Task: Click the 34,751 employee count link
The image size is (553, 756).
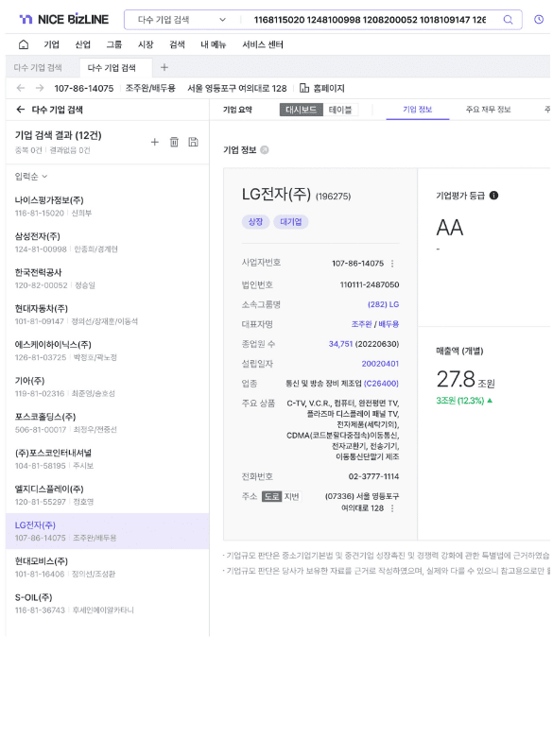Action: pyautogui.click(x=341, y=344)
